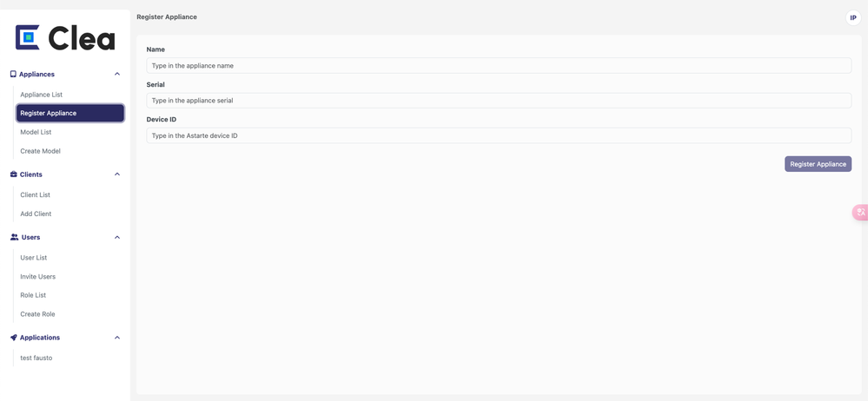
Task: Select Create Model in sidebar
Action: coord(40,151)
